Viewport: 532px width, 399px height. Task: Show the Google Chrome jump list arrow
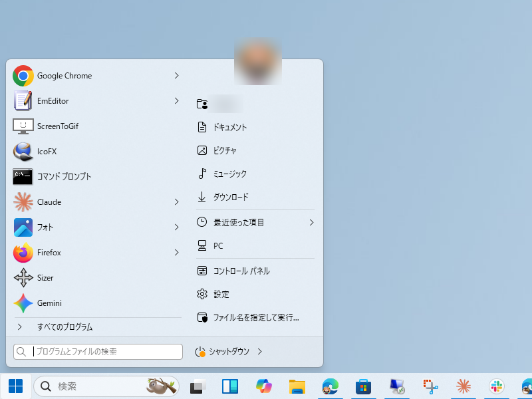tap(176, 76)
